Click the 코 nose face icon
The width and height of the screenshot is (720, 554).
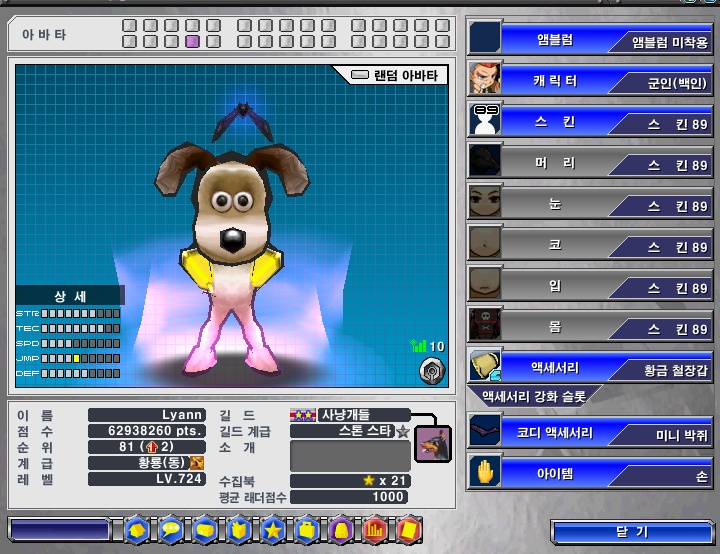coord(485,242)
